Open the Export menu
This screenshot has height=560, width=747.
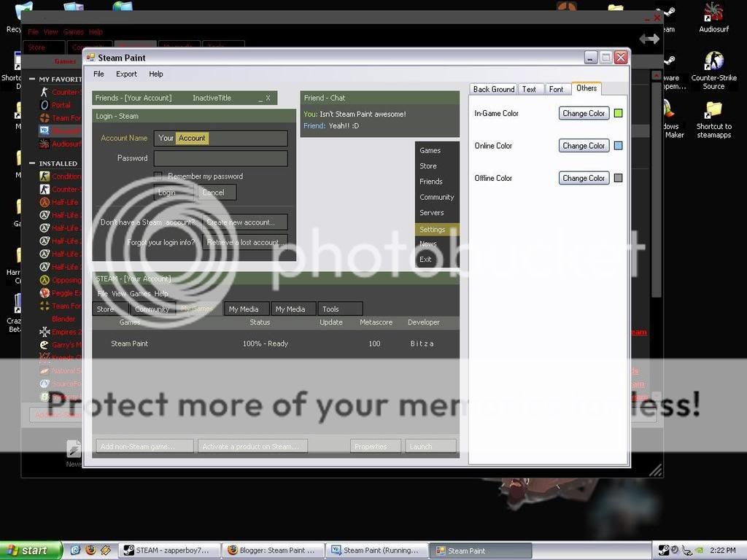(126, 74)
